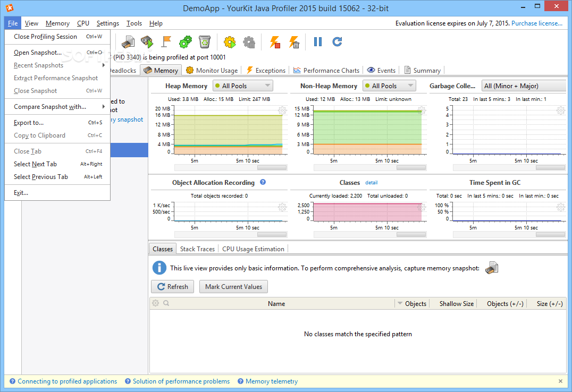
Task: Choose Exit from File menu
Action: point(57,193)
